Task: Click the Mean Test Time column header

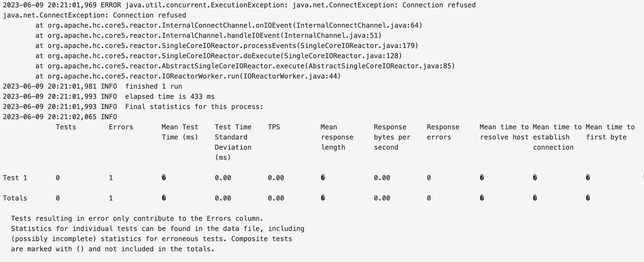Action: pos(180,132)
